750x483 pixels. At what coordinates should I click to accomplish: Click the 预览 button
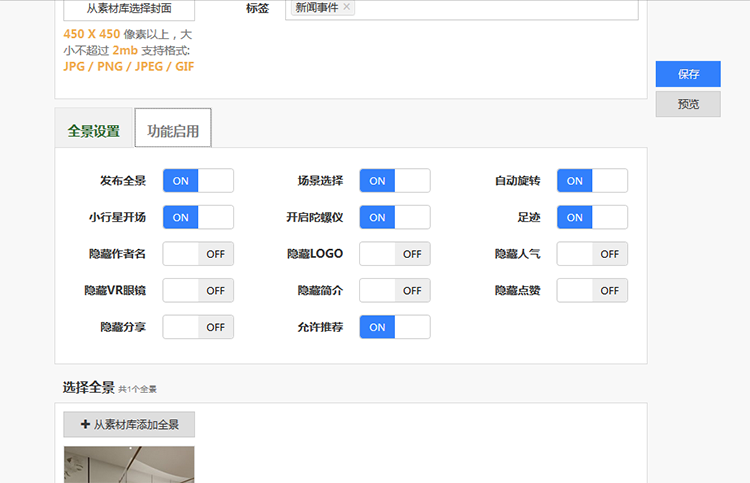[688, 104]
